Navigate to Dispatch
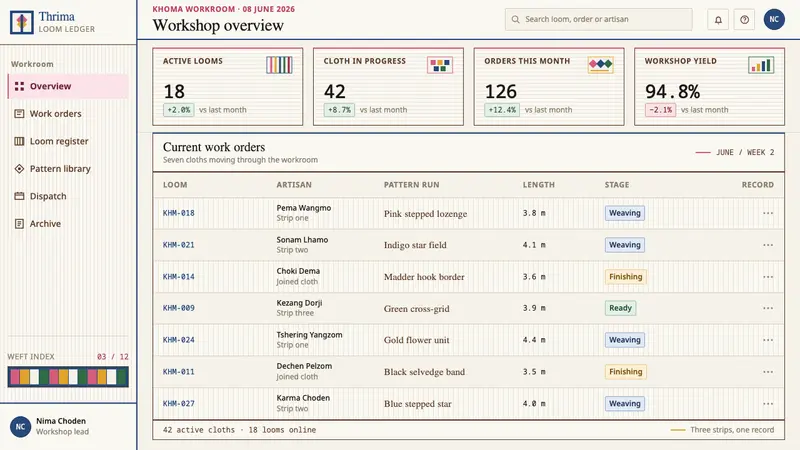This screenshot has width=800, height=450. pos(68,196)
